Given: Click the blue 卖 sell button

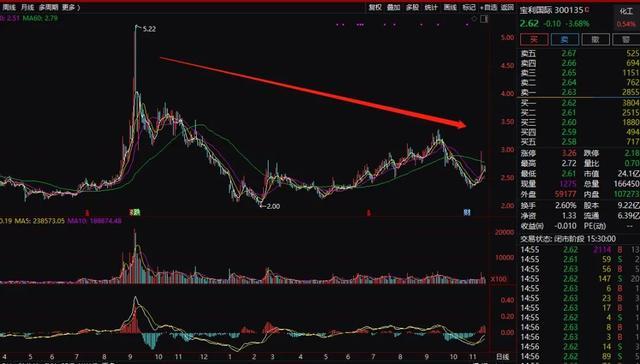Looking at the screenshot, I should pyautogui.click(x=565, y=39).
